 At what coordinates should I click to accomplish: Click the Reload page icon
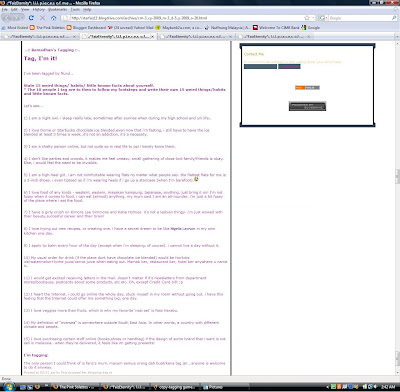(x=31, y=18)
